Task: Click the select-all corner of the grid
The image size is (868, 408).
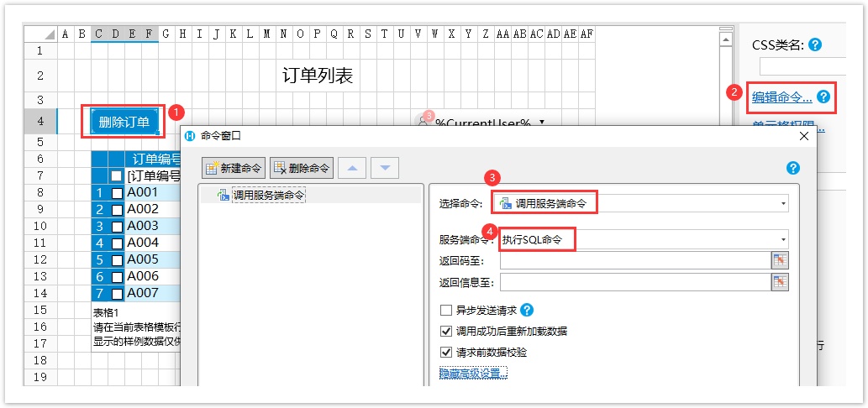Action: [40, 34]
